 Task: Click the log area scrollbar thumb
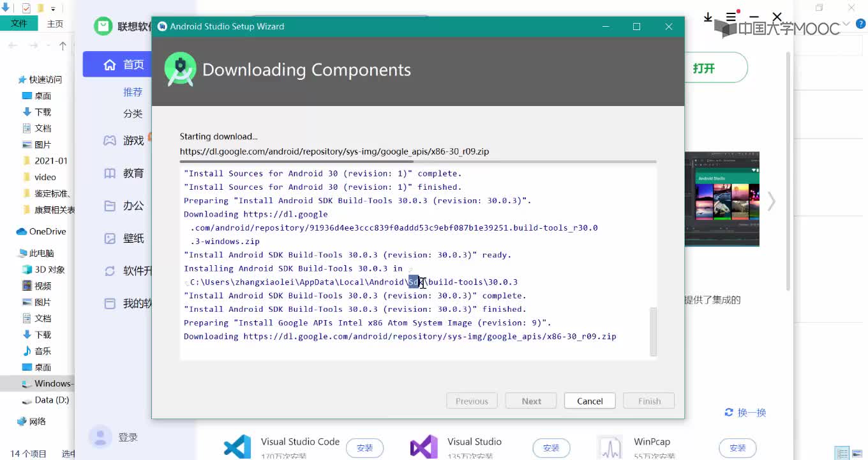[x=653, y=332]
